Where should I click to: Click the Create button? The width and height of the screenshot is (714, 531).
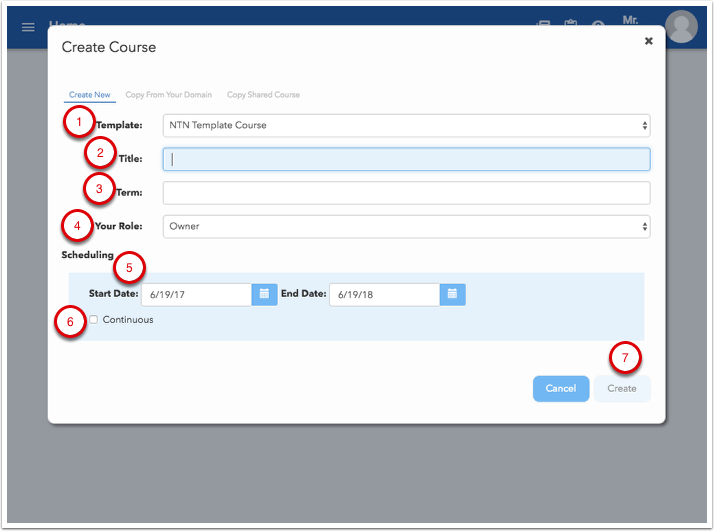point(622,388)
